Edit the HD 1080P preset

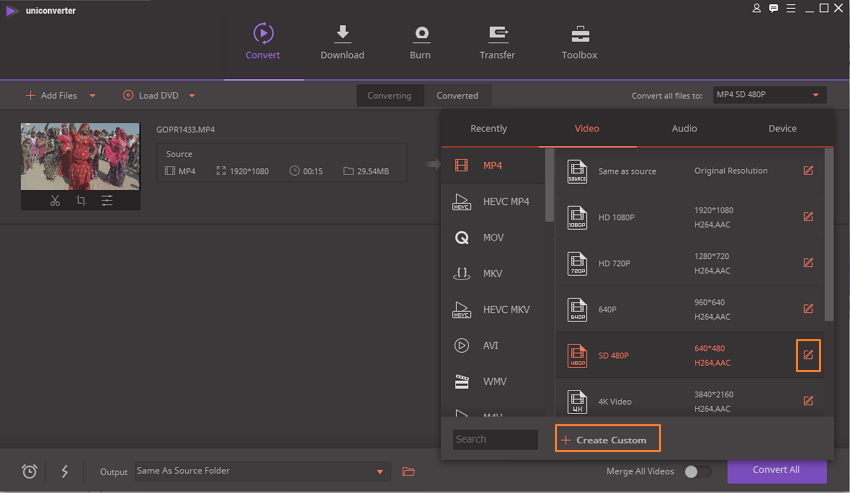(x=808, y=216)
